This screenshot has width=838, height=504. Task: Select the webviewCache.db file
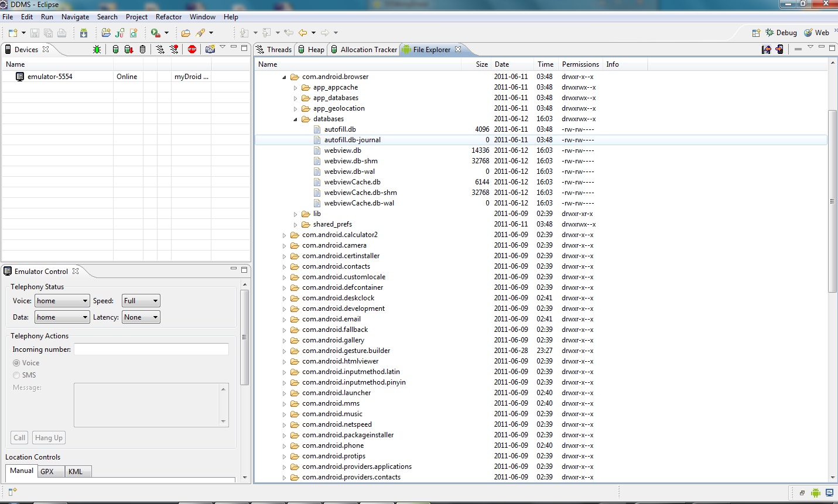352,182
